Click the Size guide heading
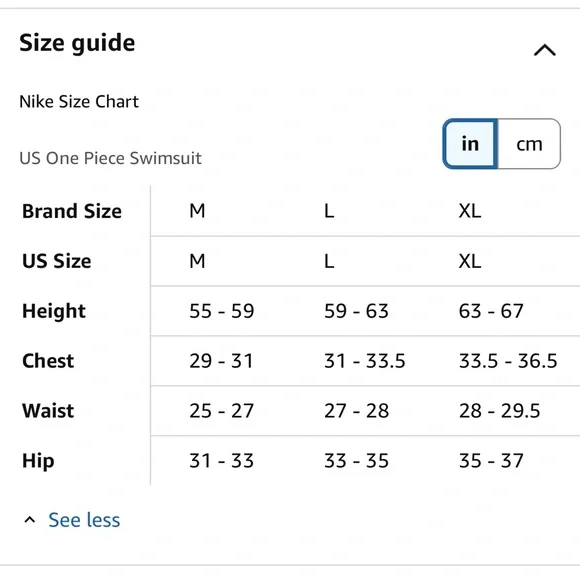The height and width of the screenshot is (580, 580). (x=77, y=43)
